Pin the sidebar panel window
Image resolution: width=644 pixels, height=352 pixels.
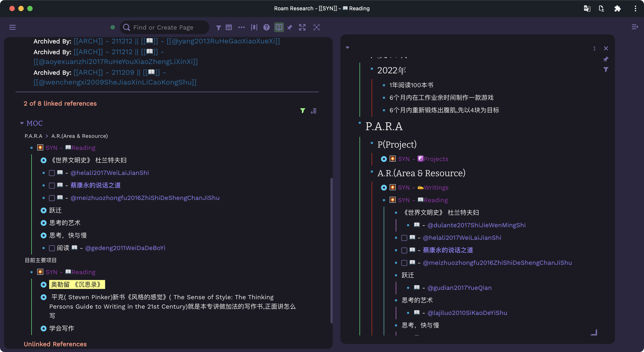tap(606, 59)
